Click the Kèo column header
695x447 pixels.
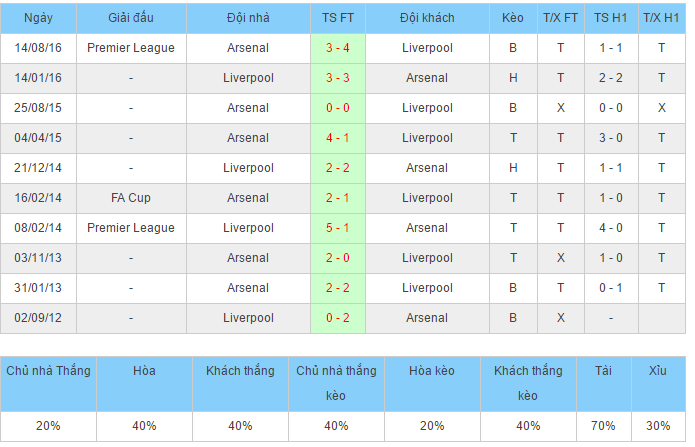point(513,19)
